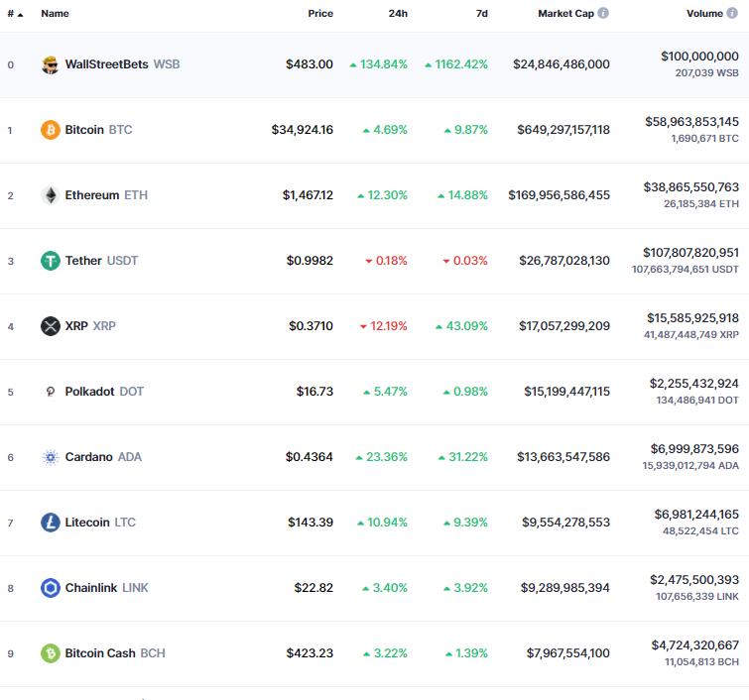Click the Ethereum price $1,467.12
Image resolution: width=749 pixels, height=700 pixels.
pos(309,194)
